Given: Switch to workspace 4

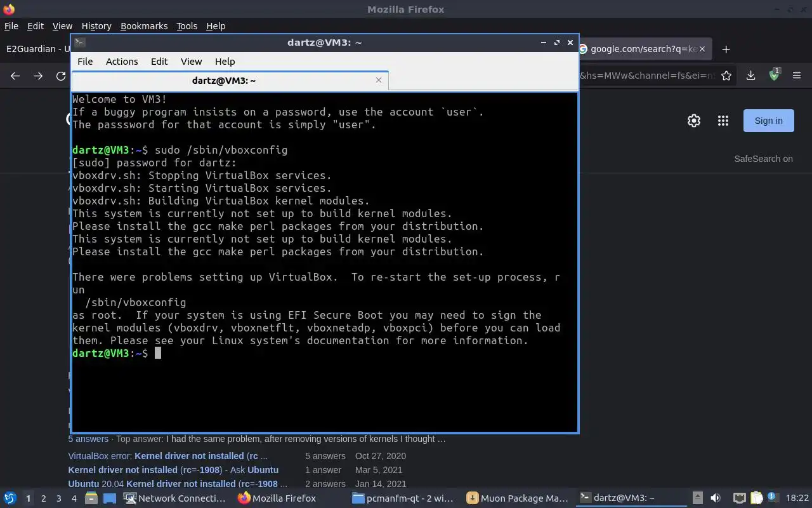Looking at the screenshot, I should pos(74,498).
